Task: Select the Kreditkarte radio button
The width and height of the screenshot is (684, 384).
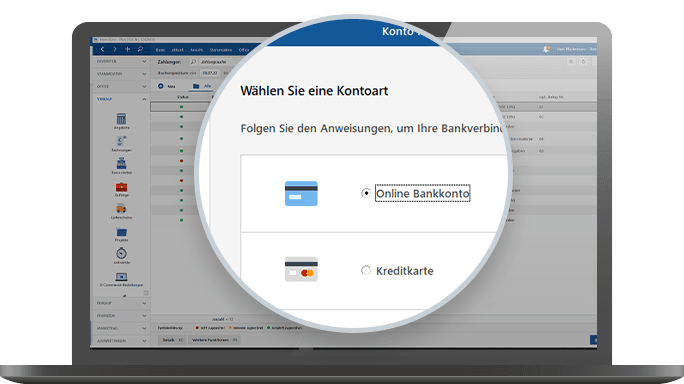Action: [x=366, y=271]
